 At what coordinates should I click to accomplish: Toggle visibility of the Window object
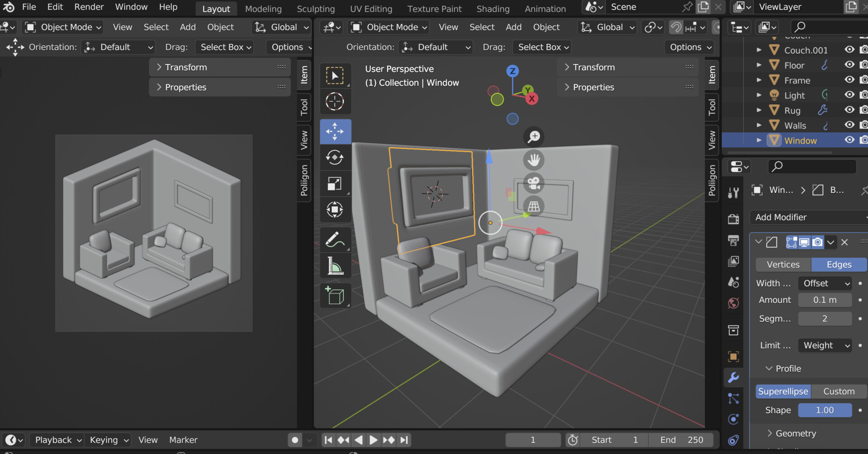849,140
